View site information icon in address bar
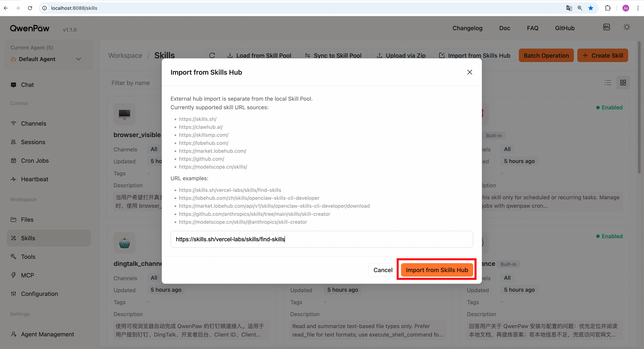Screen dimensions: 644x349 44,8
